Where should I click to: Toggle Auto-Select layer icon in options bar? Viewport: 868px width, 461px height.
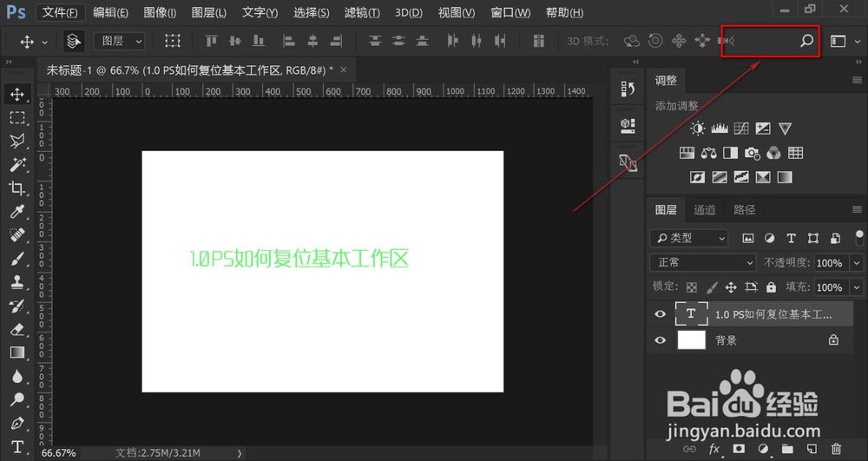click(x=73, y=41)
